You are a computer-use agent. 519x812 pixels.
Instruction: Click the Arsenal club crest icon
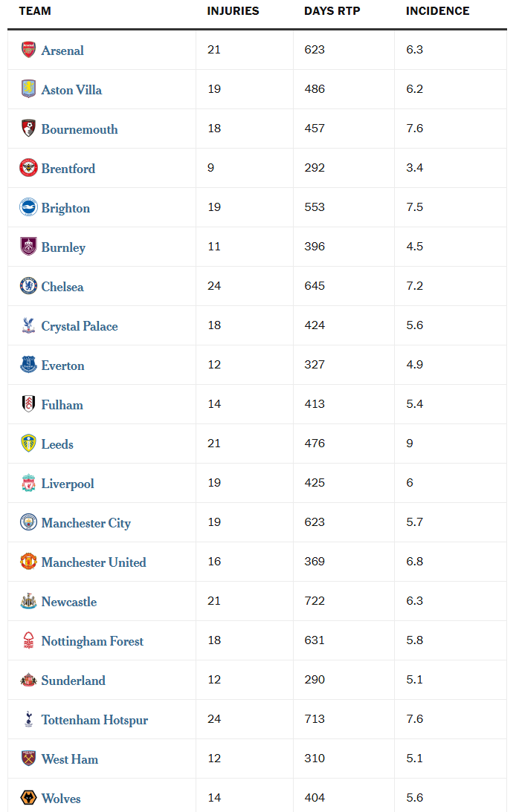coord(28,50)
